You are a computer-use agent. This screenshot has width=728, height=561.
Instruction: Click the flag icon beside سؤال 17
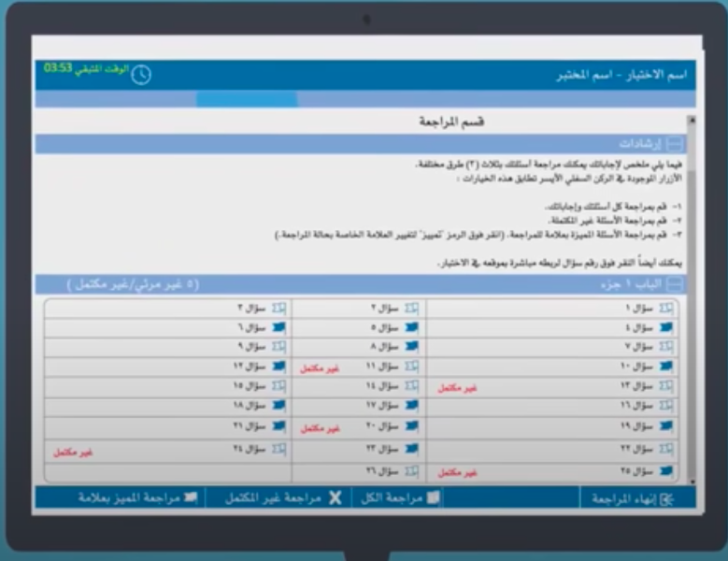411,406
